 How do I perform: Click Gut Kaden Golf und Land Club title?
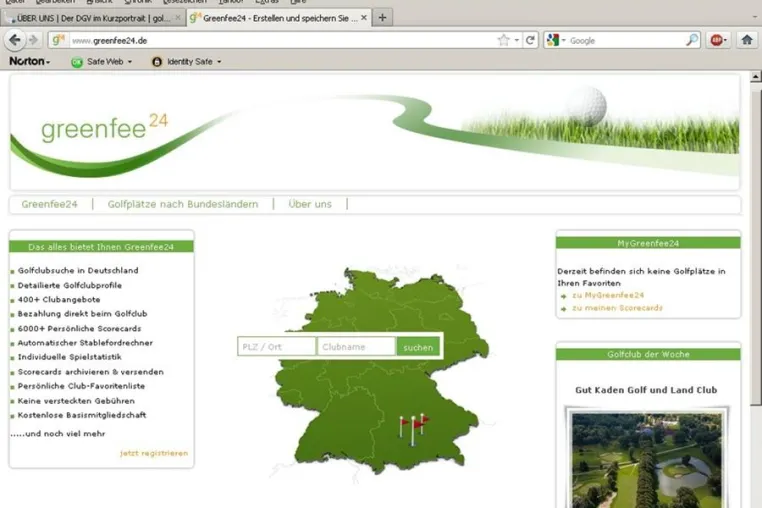(646, 390)
